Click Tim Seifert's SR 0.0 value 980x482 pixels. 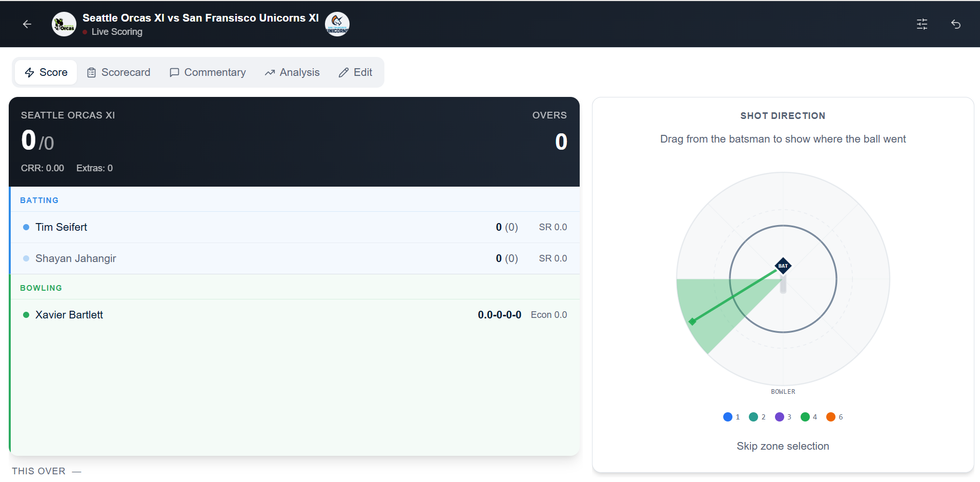click(x=553, y=227)
